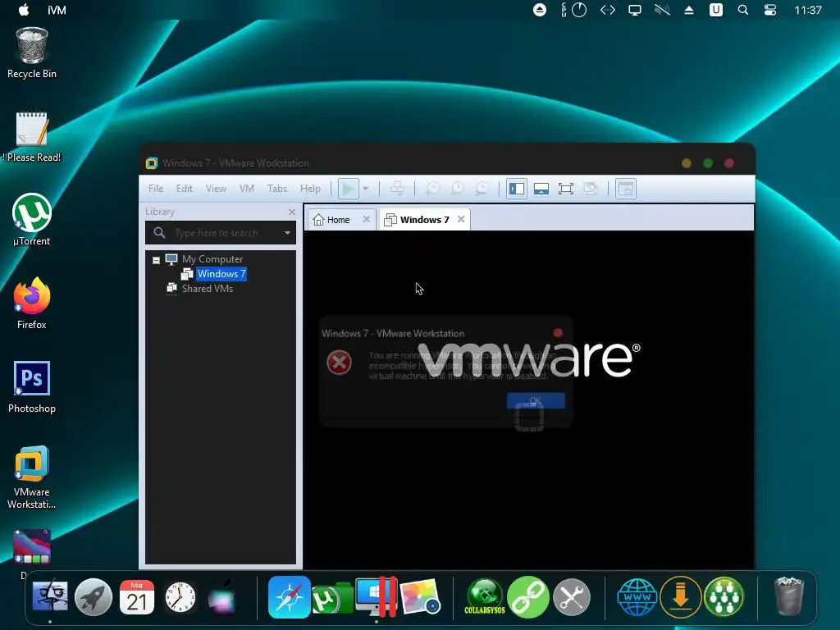Viewport: 840px width, 630px height.
Task: Open the Photoshop desktop icon
Action: click(32, 387)
